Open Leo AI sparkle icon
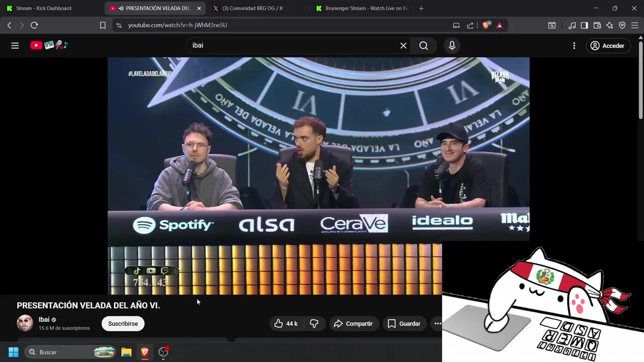The height and width of the screenshot is (362, 644). click(610, 25)
